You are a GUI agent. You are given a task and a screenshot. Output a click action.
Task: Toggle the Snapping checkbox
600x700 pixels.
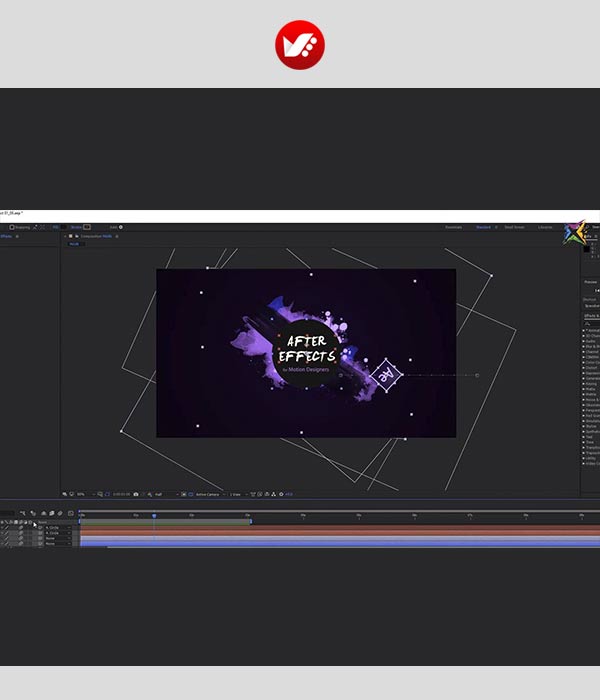(12, 227)
